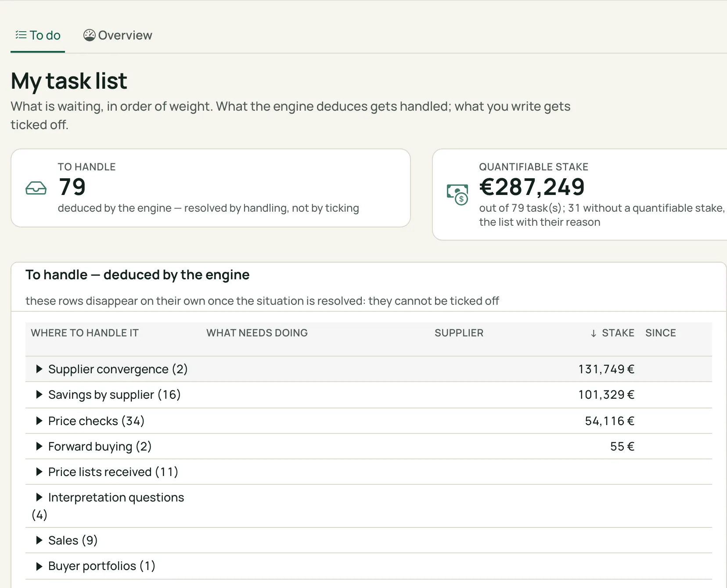Switch to the Overview tab
727x588 pixels.
pos(118,35)
